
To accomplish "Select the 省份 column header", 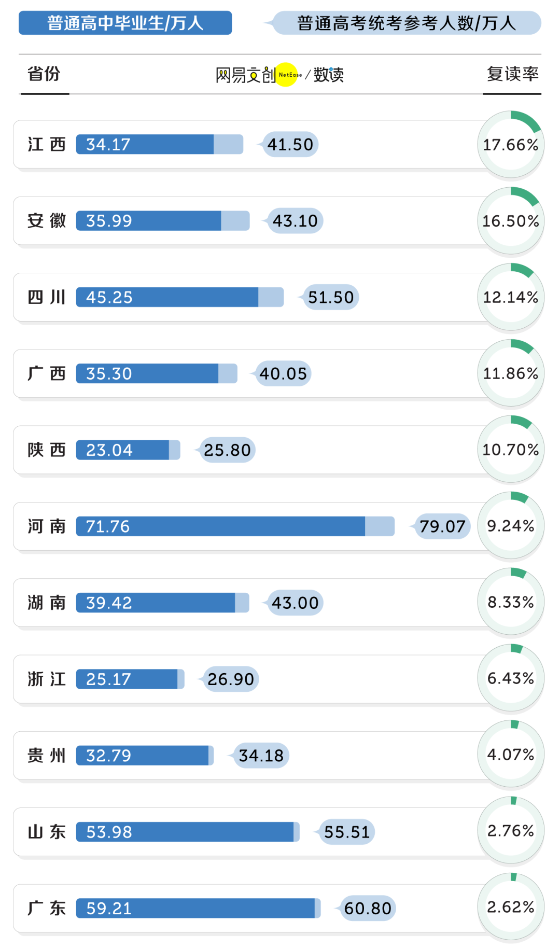I will 44,74.
